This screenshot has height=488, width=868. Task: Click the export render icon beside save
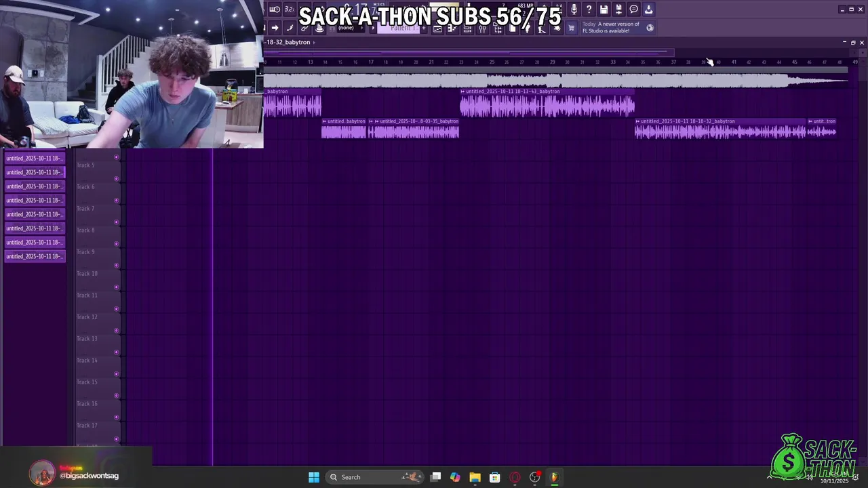point(618,9)
